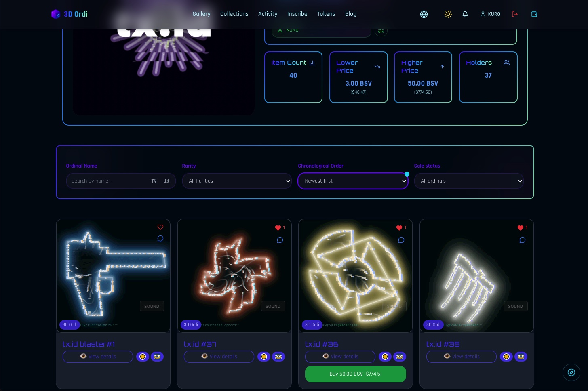588x391 pixels.
Task: Open comments on tx:id #37
Action: click(280, 240)
